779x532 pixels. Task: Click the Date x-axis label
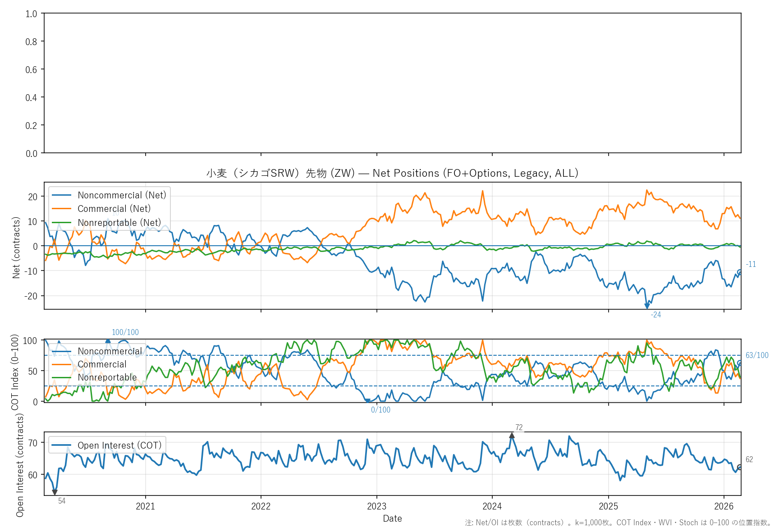pos(392,518)
